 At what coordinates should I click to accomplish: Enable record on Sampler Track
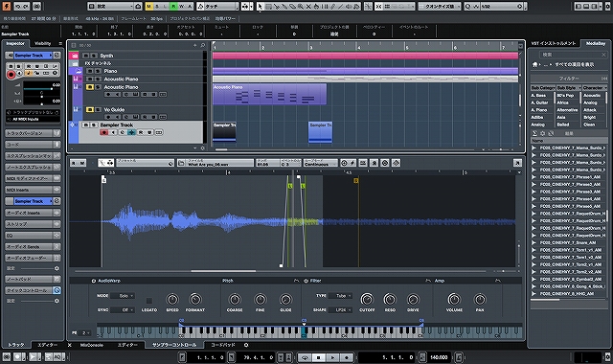(104, 132)
